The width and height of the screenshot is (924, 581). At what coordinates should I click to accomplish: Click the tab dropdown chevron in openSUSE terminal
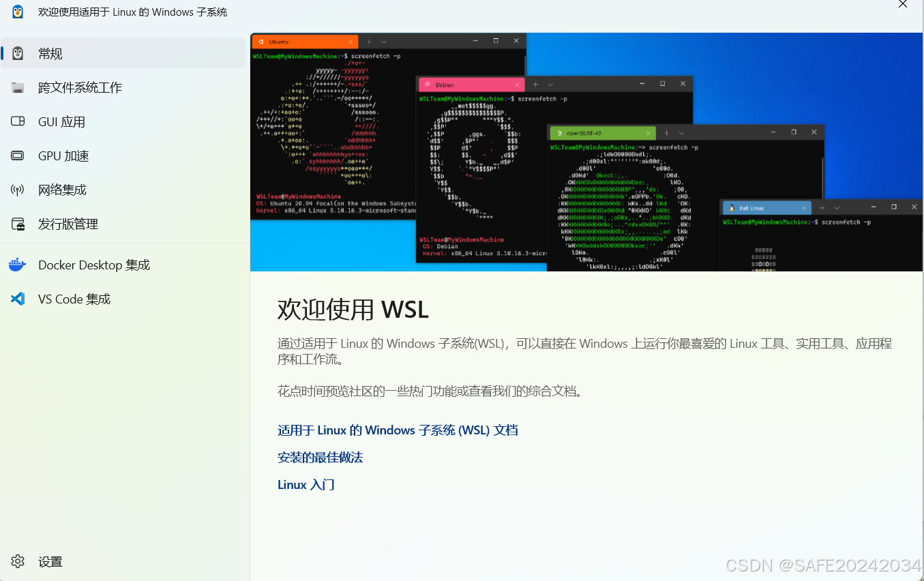[x=681, y=133]
